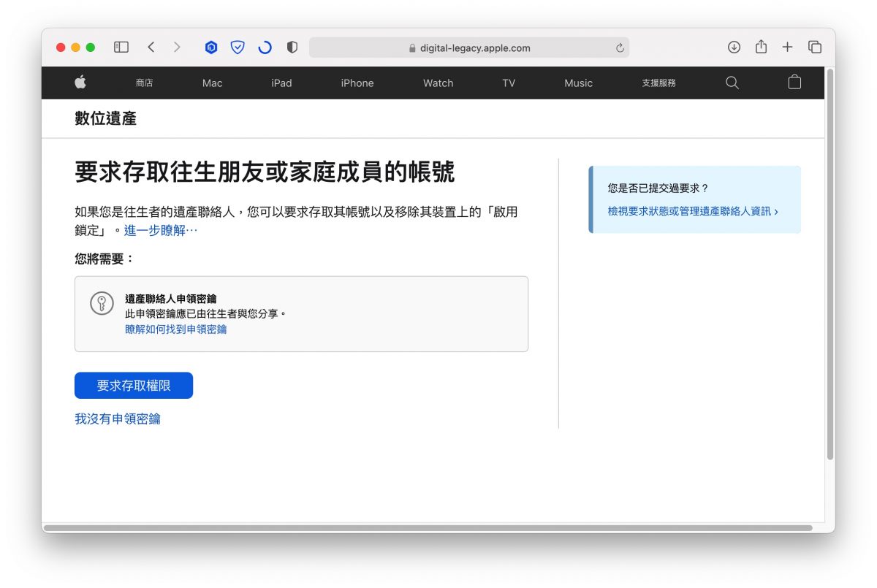Click the 數位遺產 page title

coord(105,118)
